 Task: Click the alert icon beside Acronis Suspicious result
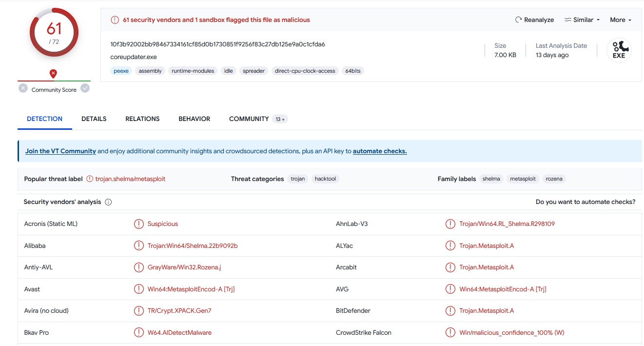[139, 224]
